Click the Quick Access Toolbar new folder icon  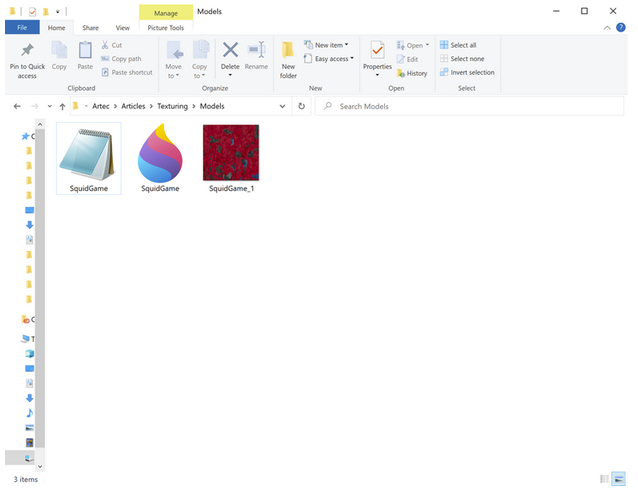coord(46,12)
